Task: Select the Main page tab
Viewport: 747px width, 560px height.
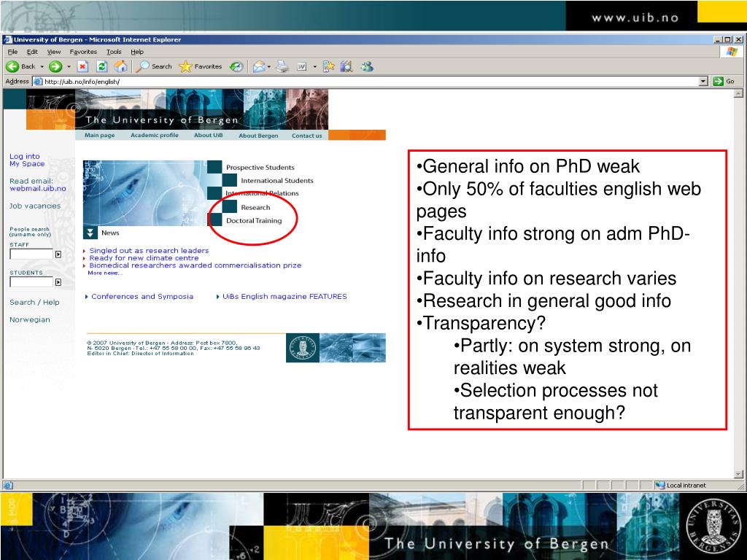Action: [99, 135]
